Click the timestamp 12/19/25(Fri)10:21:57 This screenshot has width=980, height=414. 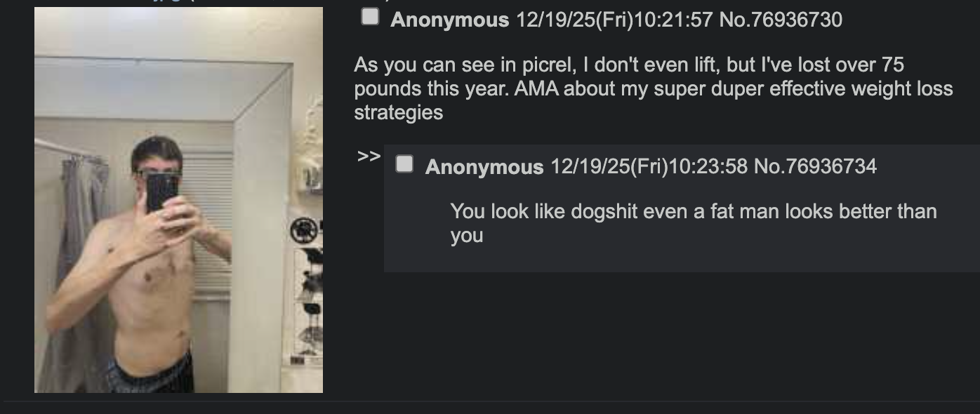pos(614,20)
